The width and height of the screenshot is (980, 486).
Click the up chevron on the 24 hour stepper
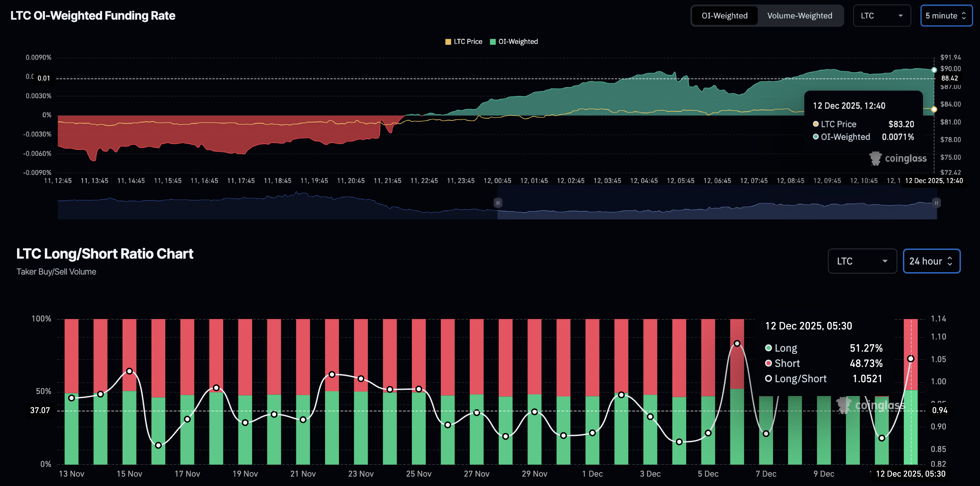(950, 258)
